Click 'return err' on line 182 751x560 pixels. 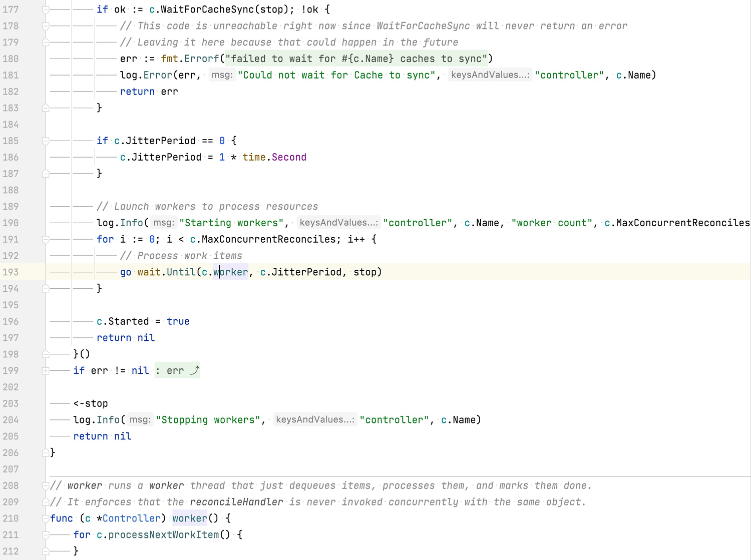tap(149, 92)
